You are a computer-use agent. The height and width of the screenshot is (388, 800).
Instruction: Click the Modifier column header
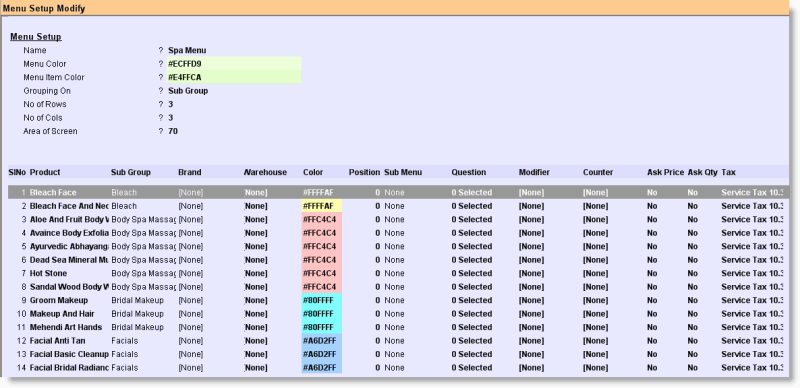coord(534,173)
